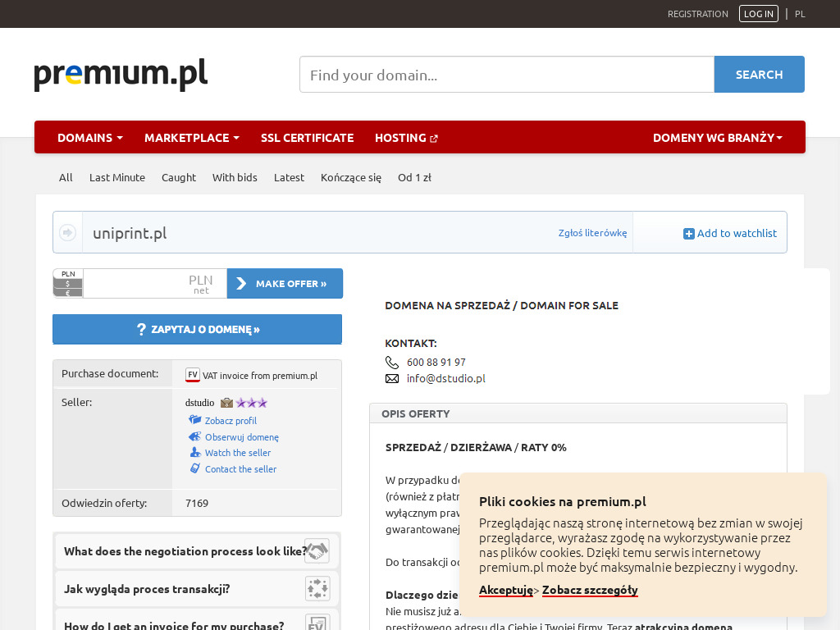The image size is (840, 630).
Task: Switch to the With bids tab
Action: click(x=235, y=177)
